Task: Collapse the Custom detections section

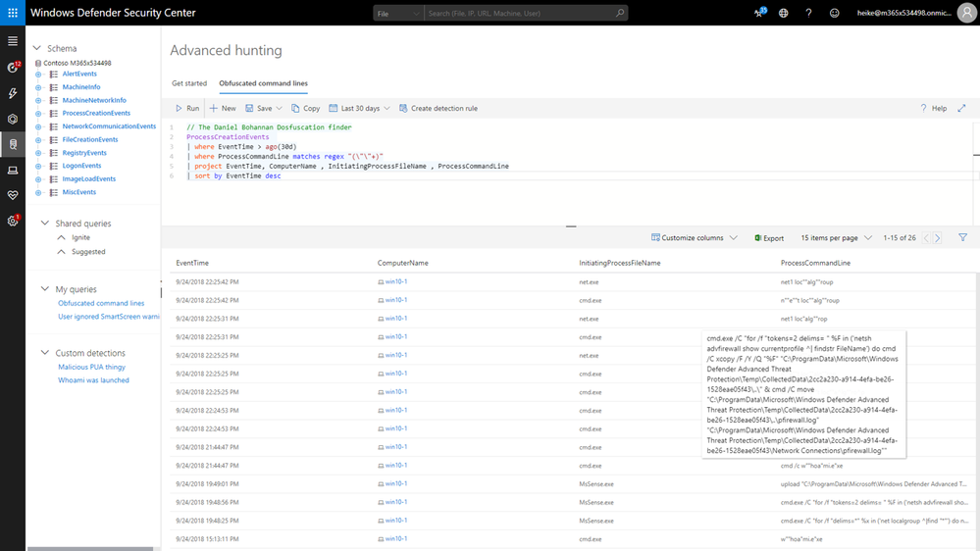Action: pos(45,353)
